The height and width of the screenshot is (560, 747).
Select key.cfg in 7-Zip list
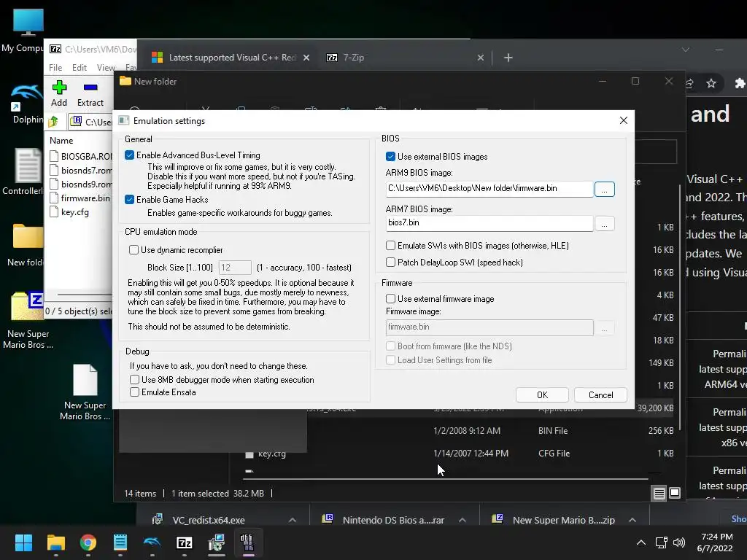pyautogui.click(x=69, y=212)
